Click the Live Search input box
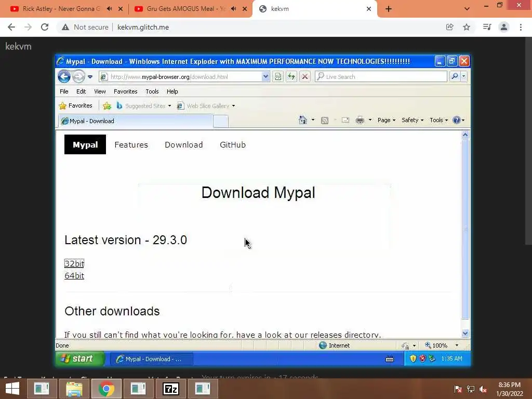 click(x=381, y=77)
